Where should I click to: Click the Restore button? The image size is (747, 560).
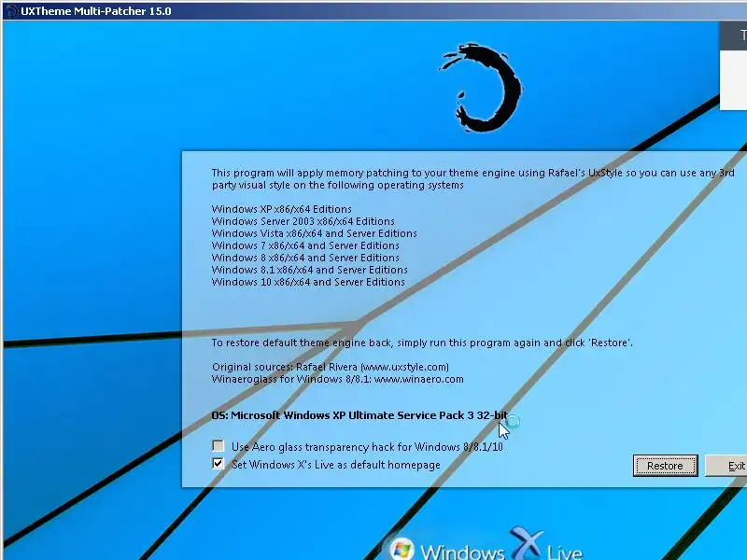click(665, 466)
